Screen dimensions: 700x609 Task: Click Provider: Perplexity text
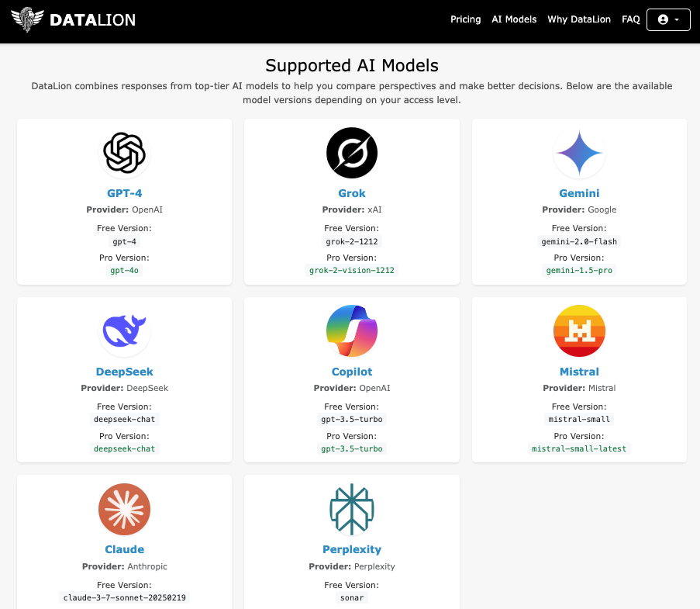(352, 566)
